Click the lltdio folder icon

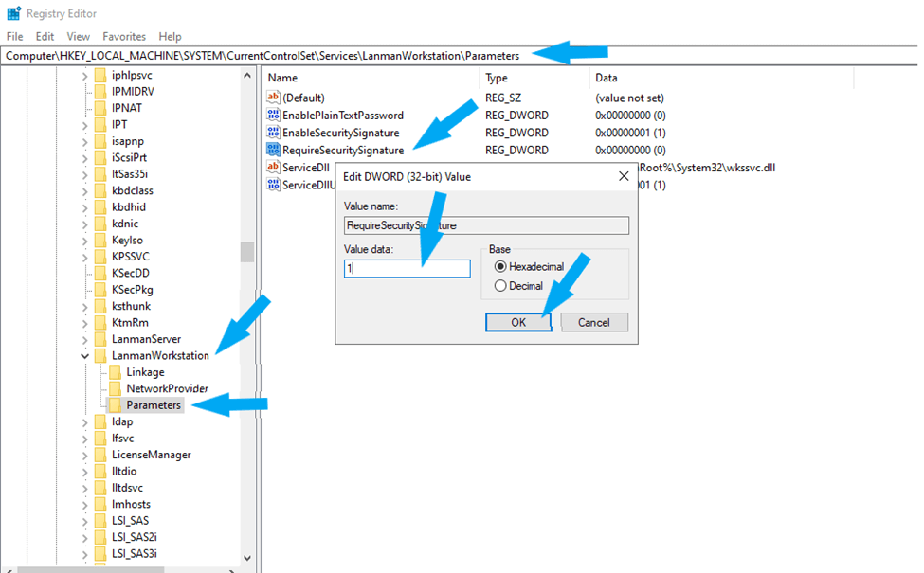[100, 471]
